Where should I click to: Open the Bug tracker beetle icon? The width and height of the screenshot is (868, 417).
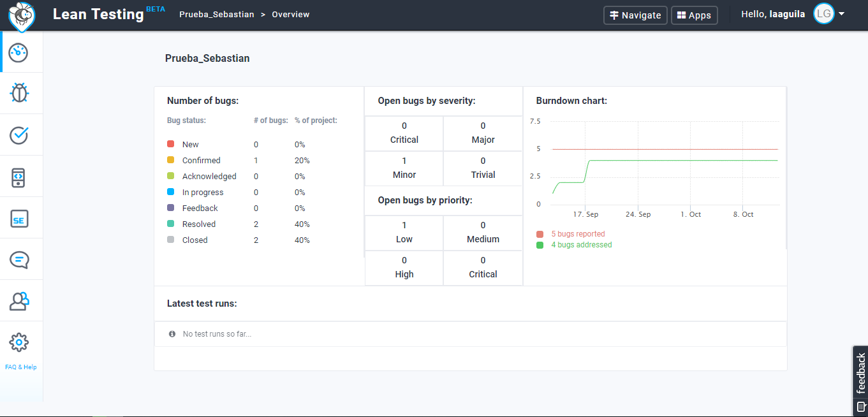[x=19, y=93]
